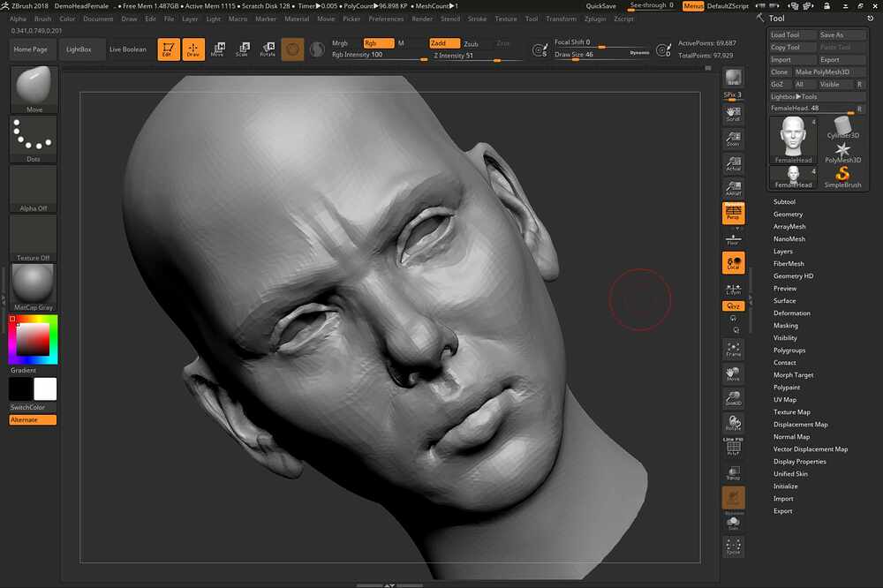Select the Cylinder3D tool
This screenshot has width=883, height=588.
point(843,127)
